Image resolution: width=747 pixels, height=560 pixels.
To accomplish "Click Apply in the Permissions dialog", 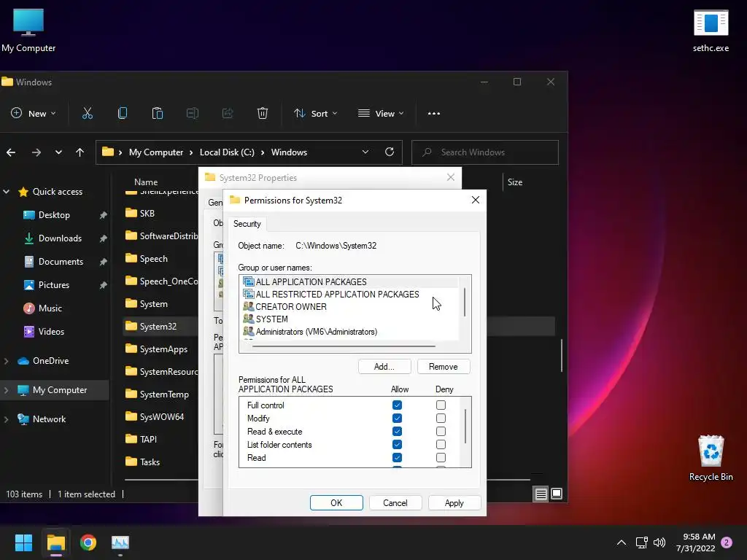I will click(x=454, y=503).
